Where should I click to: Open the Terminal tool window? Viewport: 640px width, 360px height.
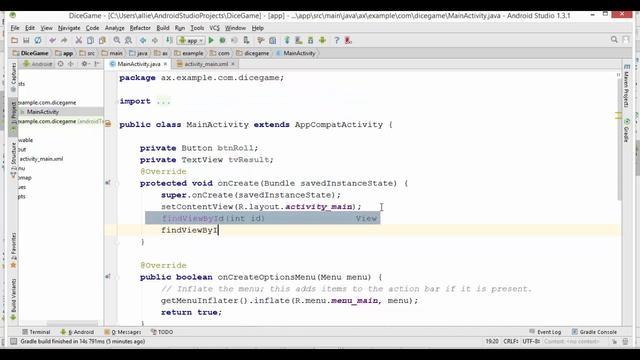click(x=36, y=332)
